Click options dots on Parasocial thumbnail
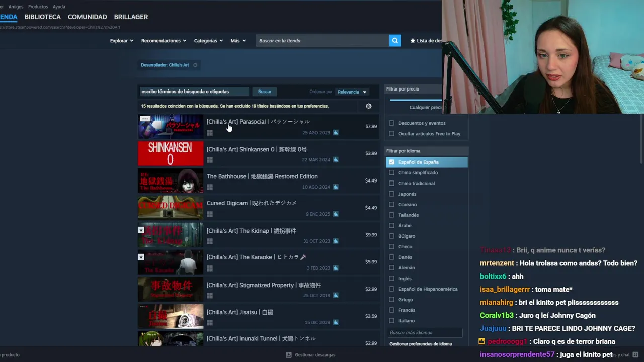This screenshot has width=644, height=362. (x=145, y=119)
